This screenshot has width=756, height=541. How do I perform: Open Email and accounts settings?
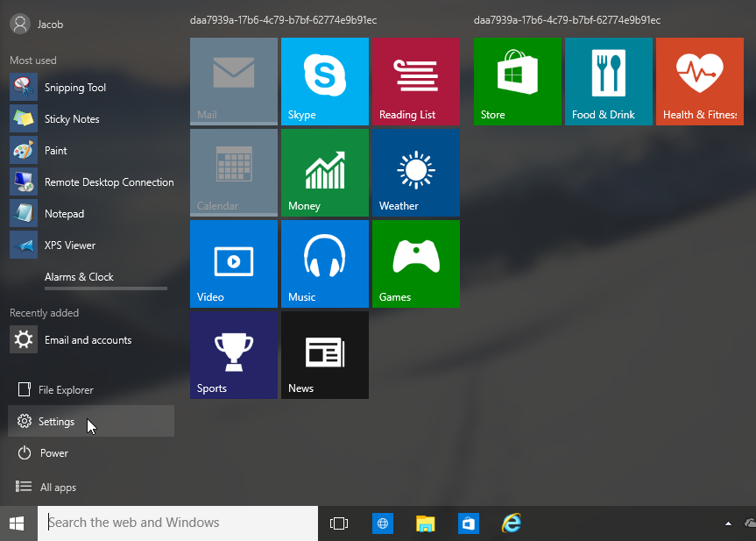coord(92,339)
